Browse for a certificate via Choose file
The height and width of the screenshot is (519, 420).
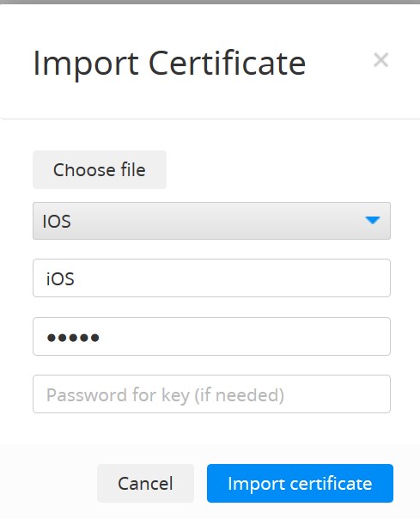click(100, 170)
